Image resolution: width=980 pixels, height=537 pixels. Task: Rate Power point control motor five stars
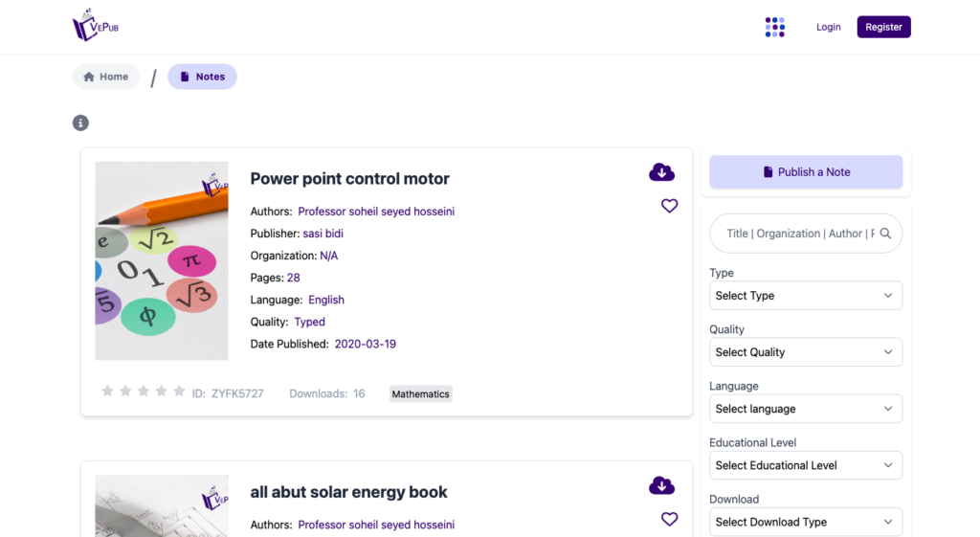click(x=179, y=392)
